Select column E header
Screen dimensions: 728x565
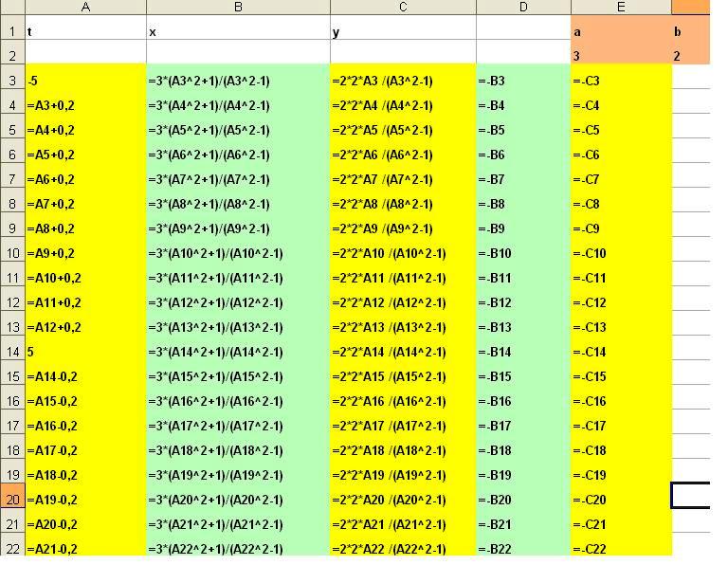click(x=621, y=7)
